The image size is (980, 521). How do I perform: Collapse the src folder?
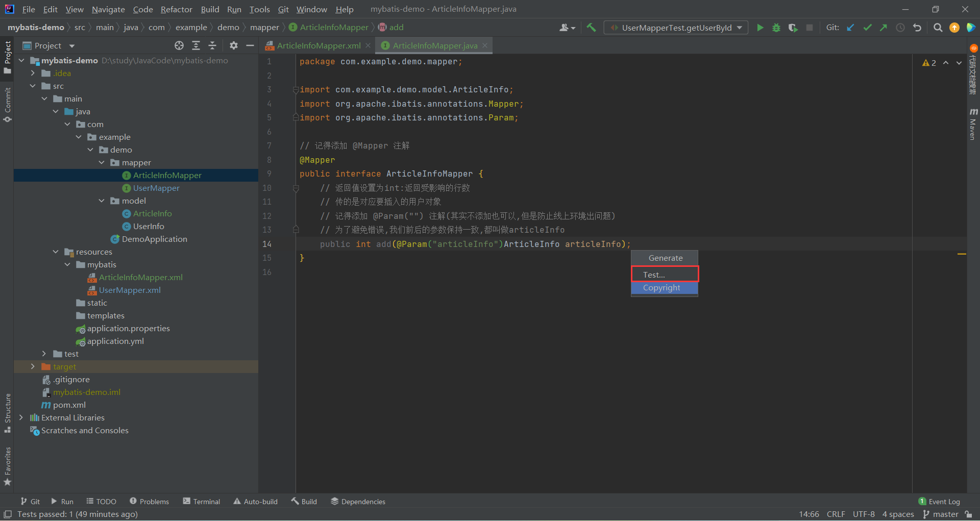pos(33,86)
